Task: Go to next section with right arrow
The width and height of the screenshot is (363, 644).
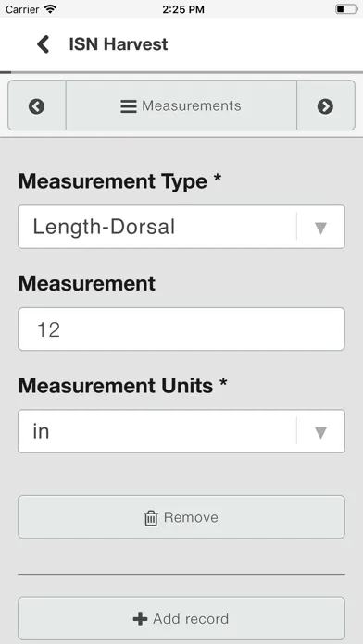Action: (x=325, y=106)
